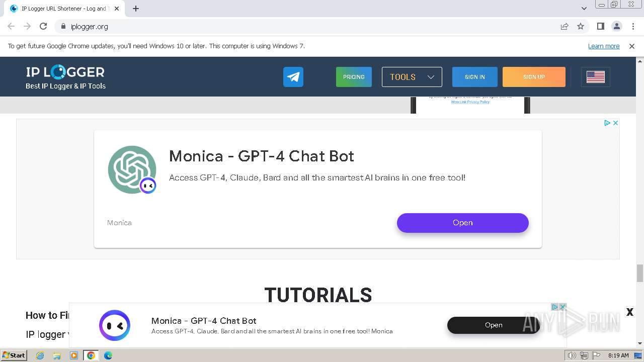Launch Windows Media Player from taskbar
The height and width of the screenshot is (362, 644).
73,355
